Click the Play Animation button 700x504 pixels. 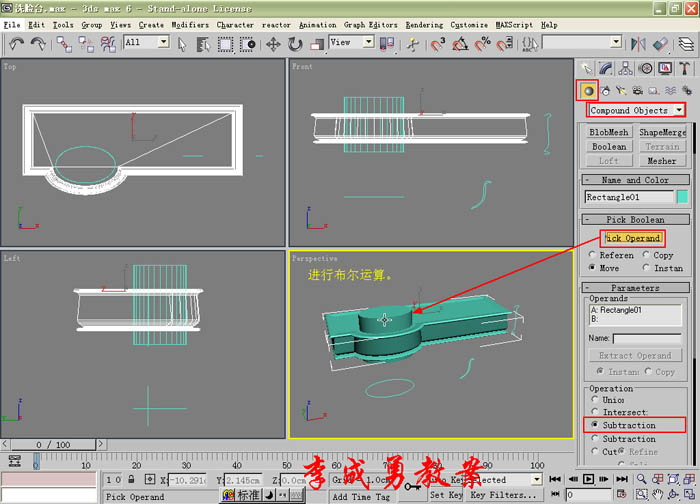pos(588,479)
